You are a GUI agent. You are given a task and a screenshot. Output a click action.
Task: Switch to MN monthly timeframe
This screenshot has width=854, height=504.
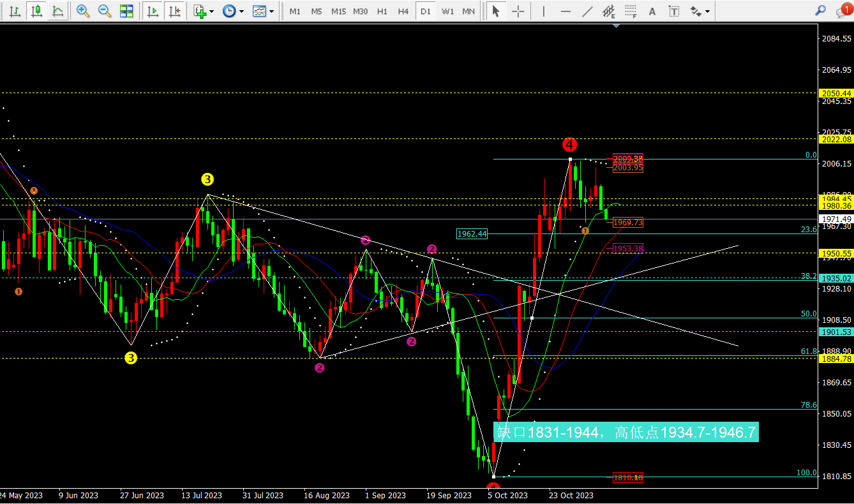(x=469, y=11)
